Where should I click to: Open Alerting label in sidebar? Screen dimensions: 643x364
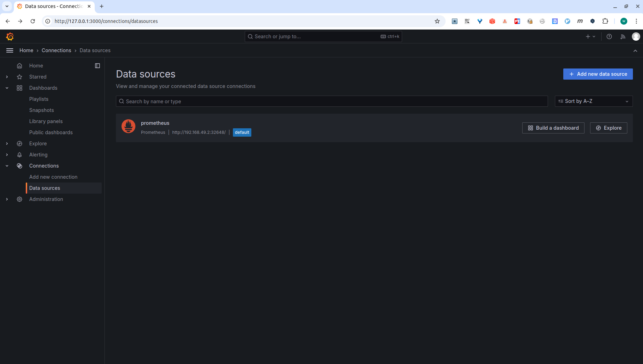38,155
